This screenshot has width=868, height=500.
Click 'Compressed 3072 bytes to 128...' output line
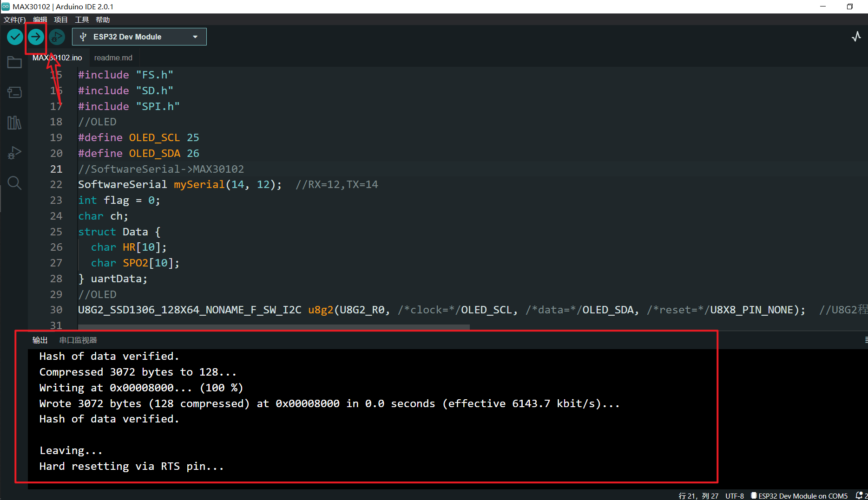pos(138,372)
